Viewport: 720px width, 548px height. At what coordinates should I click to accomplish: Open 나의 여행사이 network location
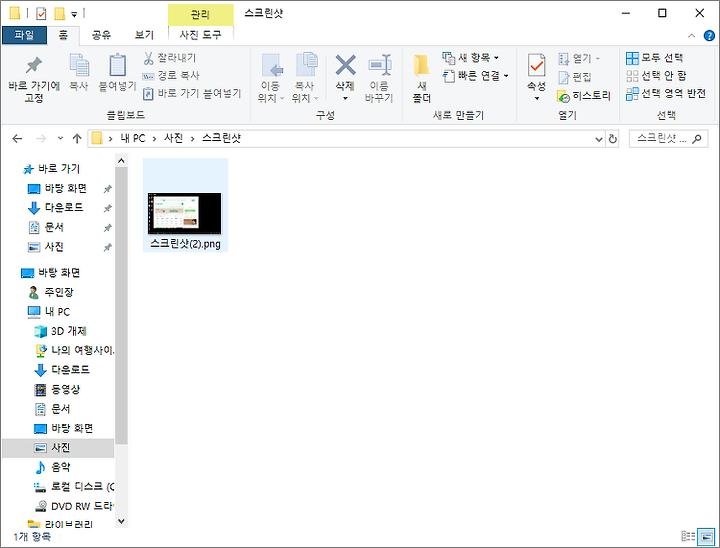point(74,350)
